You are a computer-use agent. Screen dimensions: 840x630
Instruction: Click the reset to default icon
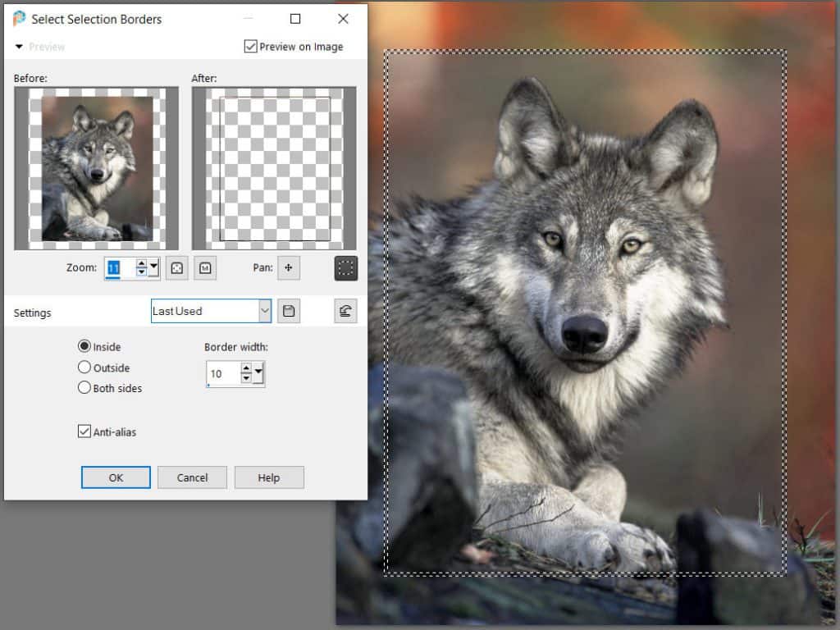345,310
